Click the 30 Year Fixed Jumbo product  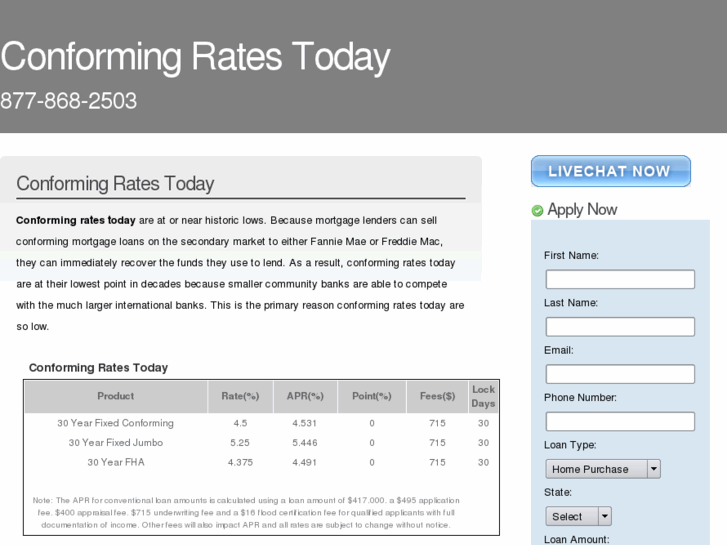click(116, 443)
